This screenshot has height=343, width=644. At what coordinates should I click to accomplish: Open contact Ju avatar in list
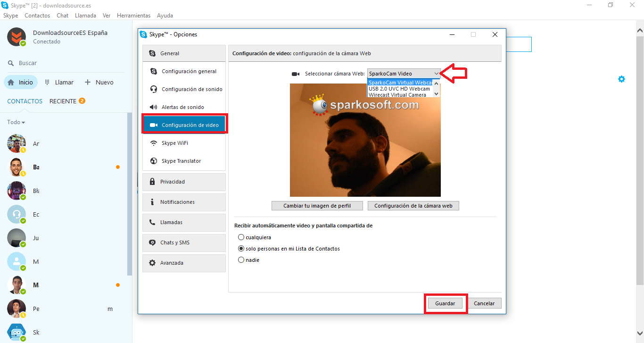click(x=17, y=238)
